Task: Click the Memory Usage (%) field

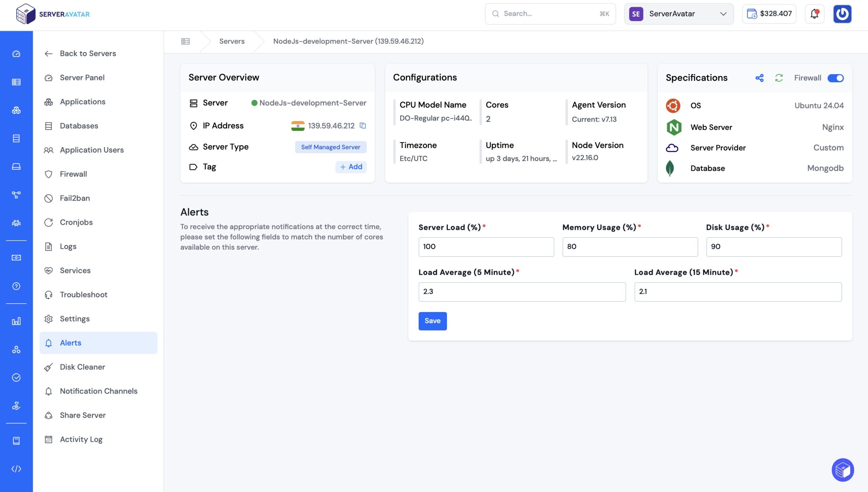Action: pos(630,247)
